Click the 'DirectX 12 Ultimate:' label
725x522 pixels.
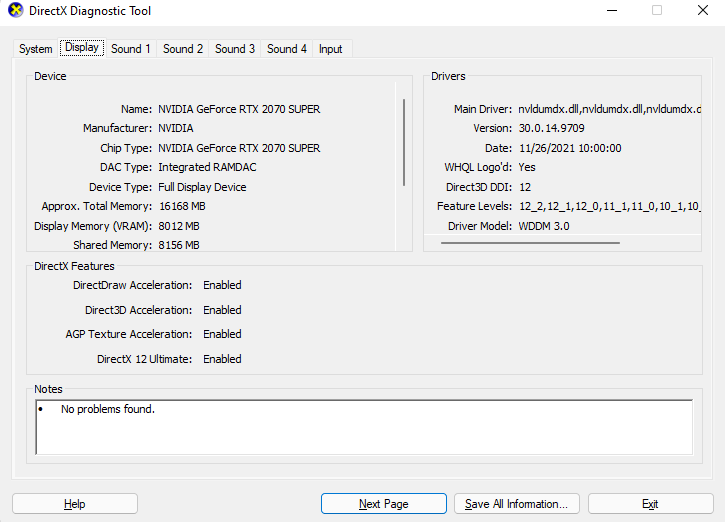(144, 359)
